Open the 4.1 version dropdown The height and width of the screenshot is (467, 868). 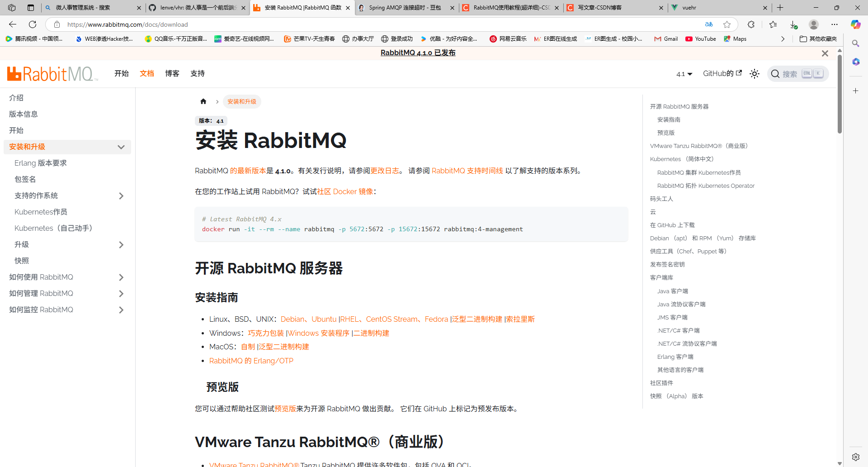click(x=684, y=74)
